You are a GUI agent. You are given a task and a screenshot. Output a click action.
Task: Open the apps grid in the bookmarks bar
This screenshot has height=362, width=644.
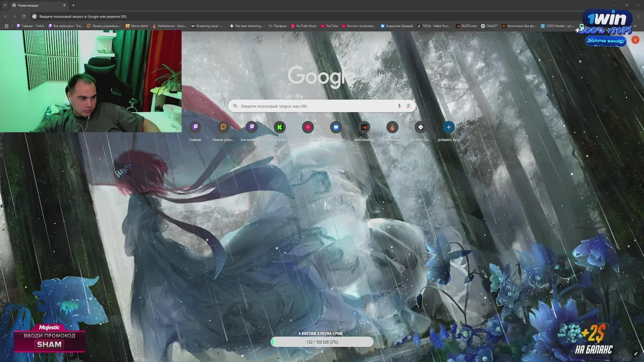coord(7,26)
